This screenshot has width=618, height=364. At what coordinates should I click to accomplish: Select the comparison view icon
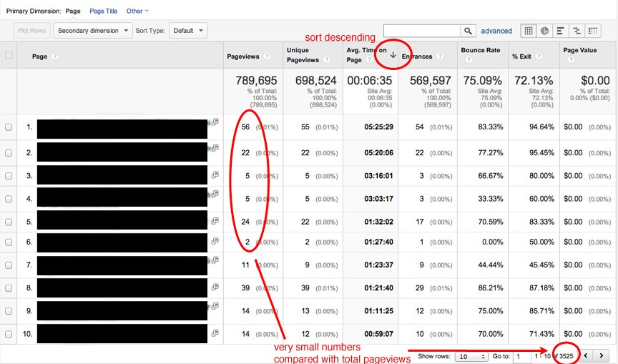(x=577, y=31)
